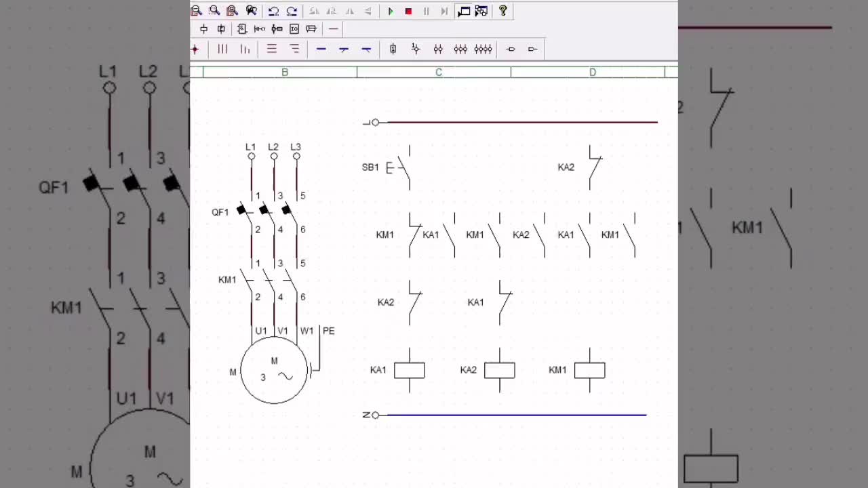Select the three equal vertical lines tool
This screenshot has height=488, width=868.
pos(222,49)
